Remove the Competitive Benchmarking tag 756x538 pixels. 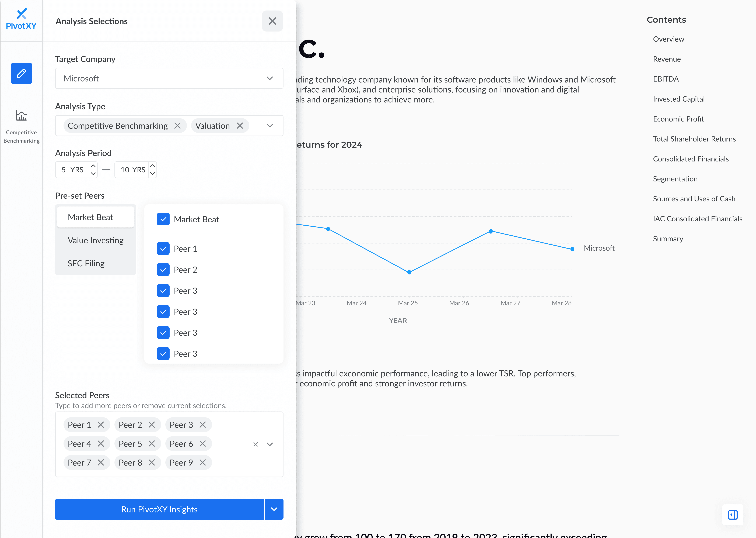click(177, 126)
